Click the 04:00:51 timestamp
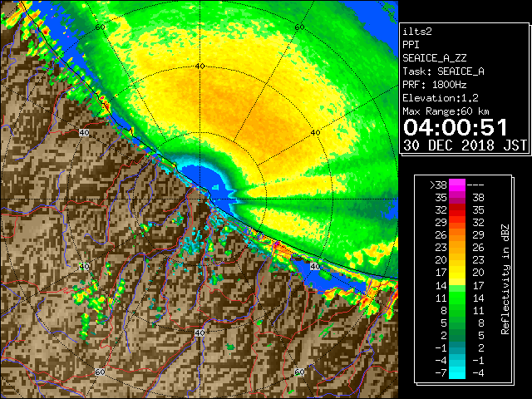Image resolution: width=532 pixels, height=399 pixels. click(x=456, y=127)
